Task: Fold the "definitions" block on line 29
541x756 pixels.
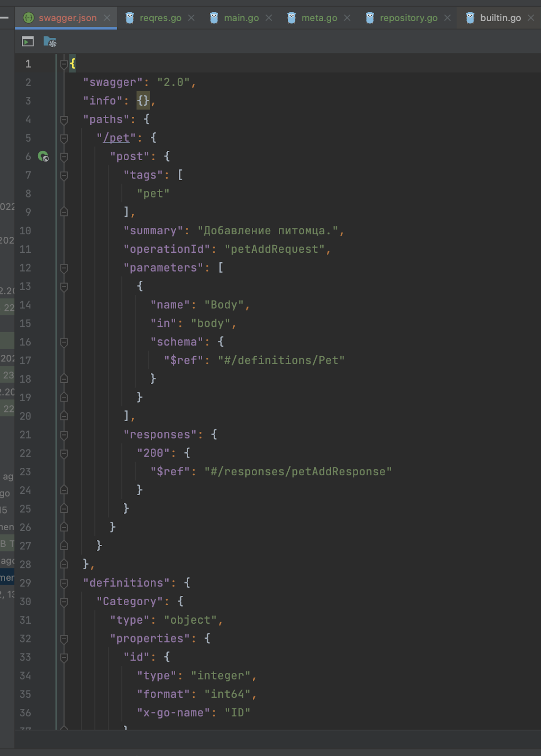Action: 64,583
